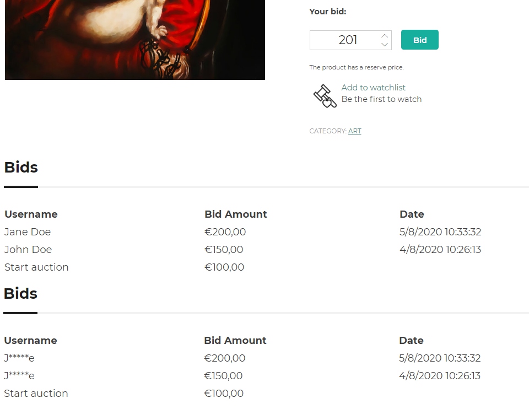Click the Date header in the second table

[x=411, y=341]
